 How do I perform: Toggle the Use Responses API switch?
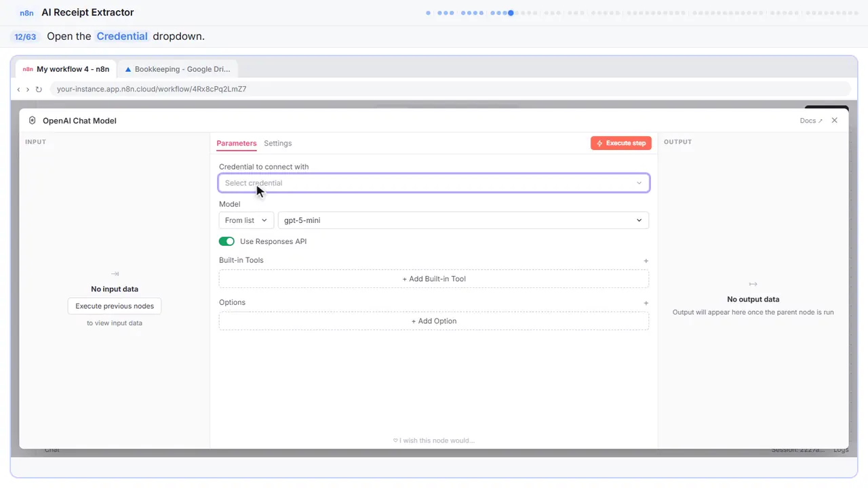point(226,241)
